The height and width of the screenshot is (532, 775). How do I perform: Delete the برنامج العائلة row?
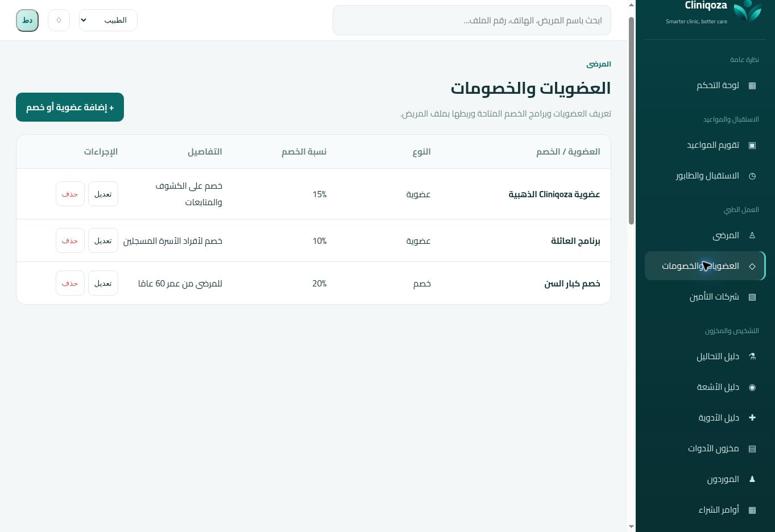pos(70,241)
